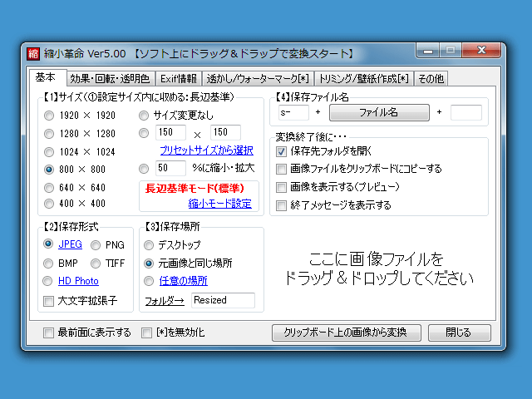Open the 任意の場所 link

click(183, 281)
